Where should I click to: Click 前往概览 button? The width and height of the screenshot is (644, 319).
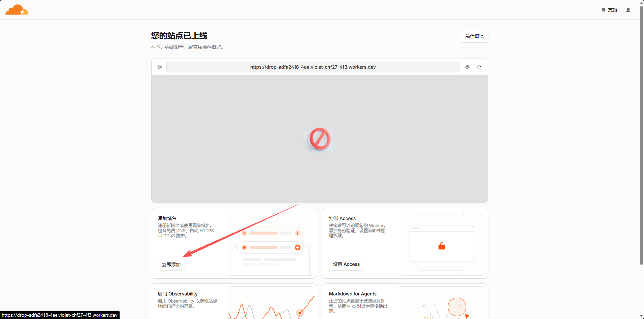[474, 36]
